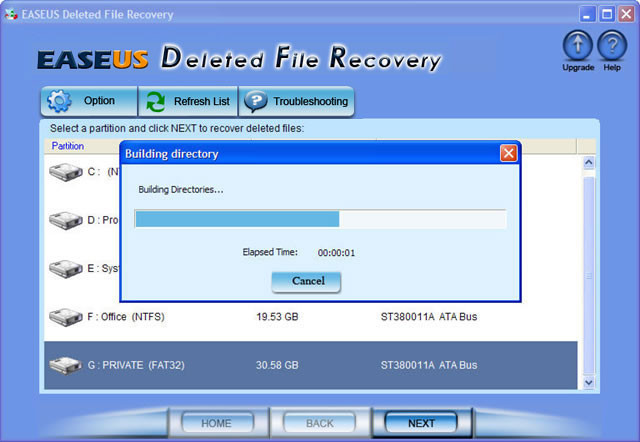Close the Building directory dialog
This screenshot has height=442, width=640.
pos(509,153)
